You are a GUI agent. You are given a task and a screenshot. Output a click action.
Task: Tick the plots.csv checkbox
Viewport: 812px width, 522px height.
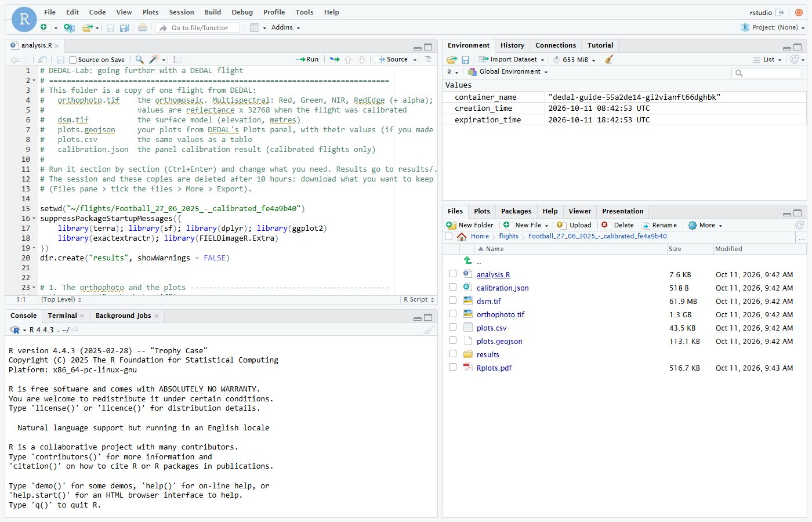click(452, 327)
